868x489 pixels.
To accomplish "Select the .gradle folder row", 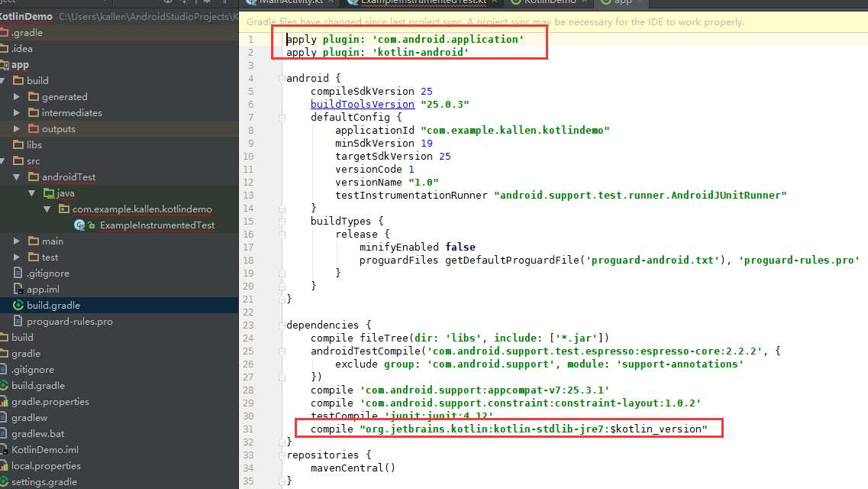I will (119, 33).
